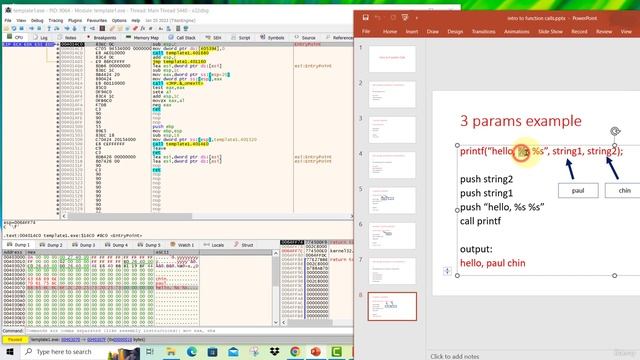
Task: Switch to the Breakpoints tab in x64dbg
Action: click(x=102, y=38)
